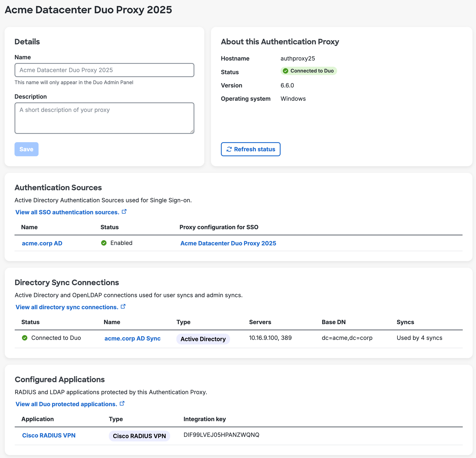Click the Active Directory type badge
Screen dimensions: 476x458
[x=203, y=339]
